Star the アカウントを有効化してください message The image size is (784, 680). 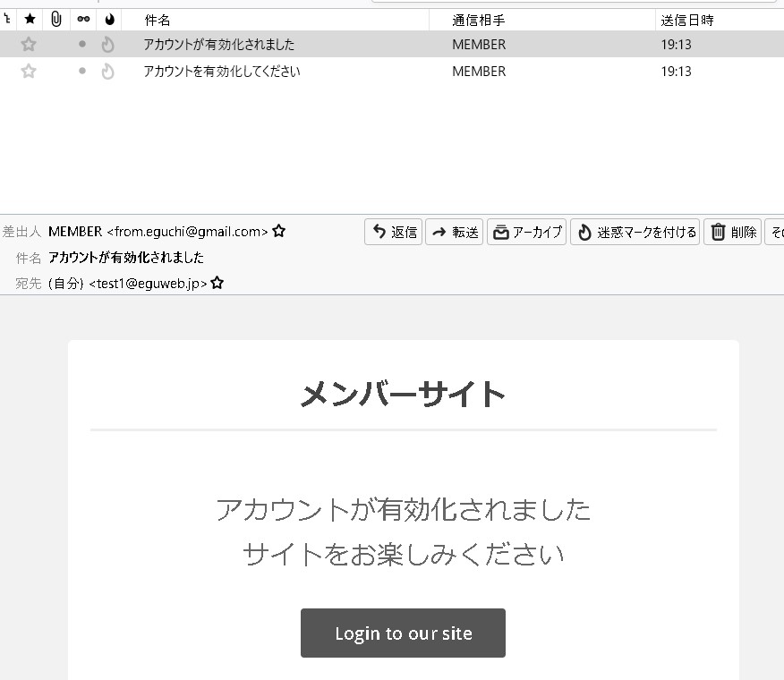click(29, 72)
